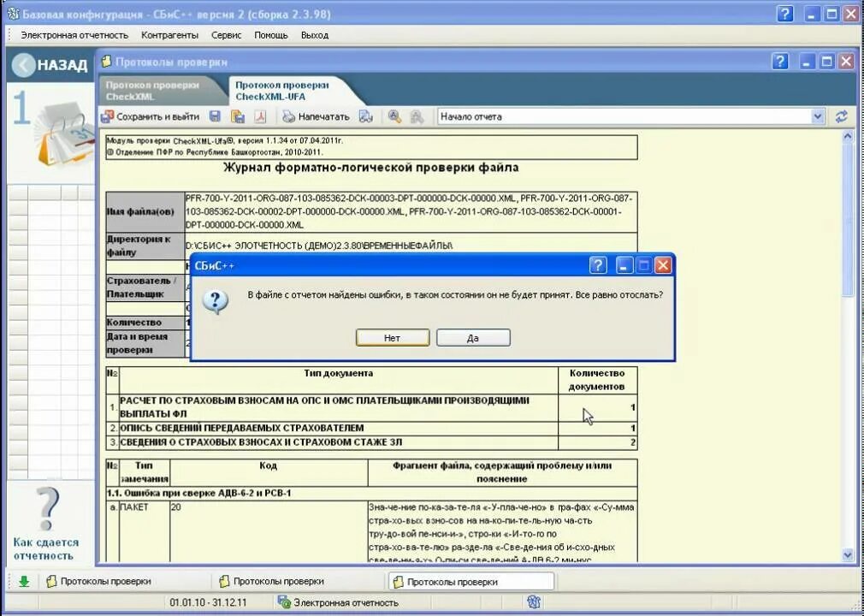Image resolution: width=864 pixels, height=616 pixels.
Task: Click the large question mark help graphic
Action: 47,508
